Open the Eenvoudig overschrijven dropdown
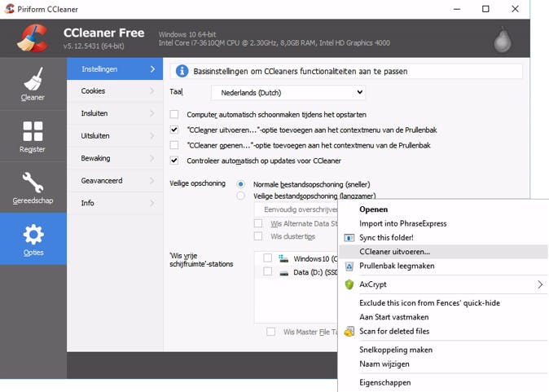Viewport: 549px width, 392px height. tap(296, 209)
